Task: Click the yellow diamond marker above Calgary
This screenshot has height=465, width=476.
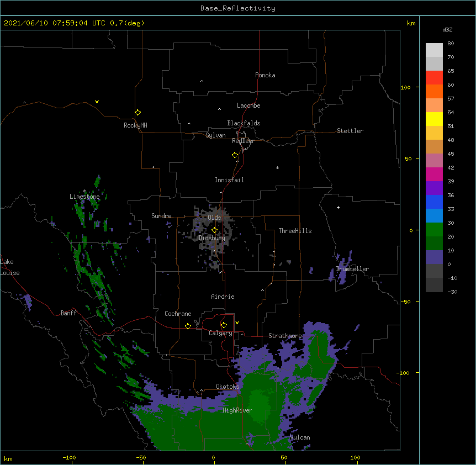Action: (224, 325)
